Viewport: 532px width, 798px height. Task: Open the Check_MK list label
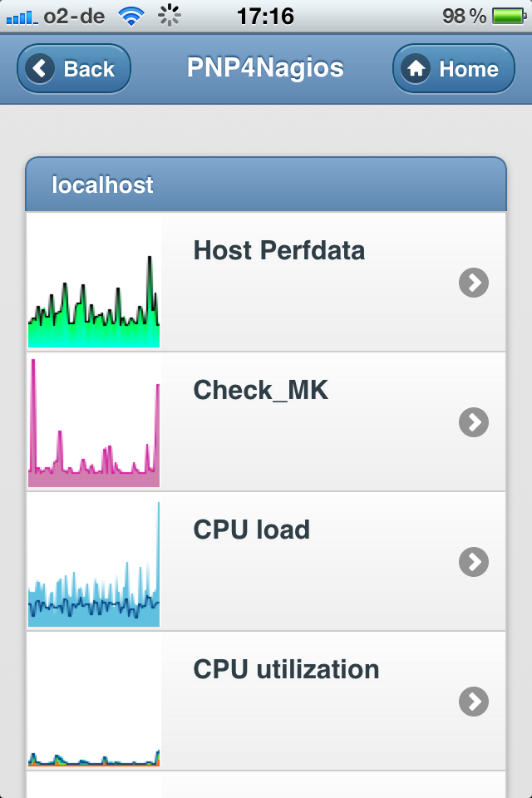tap(260, 390)
